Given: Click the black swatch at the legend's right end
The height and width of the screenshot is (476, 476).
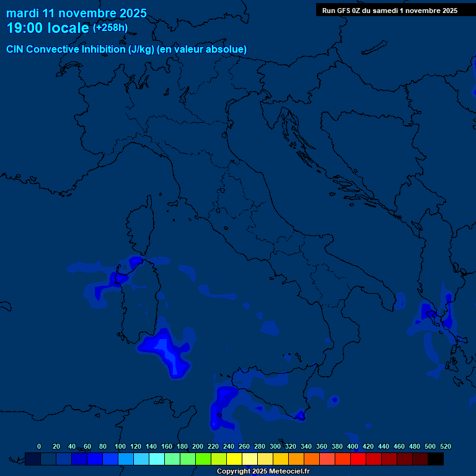Looking at the screenshot, I should (x=436, y=459).
